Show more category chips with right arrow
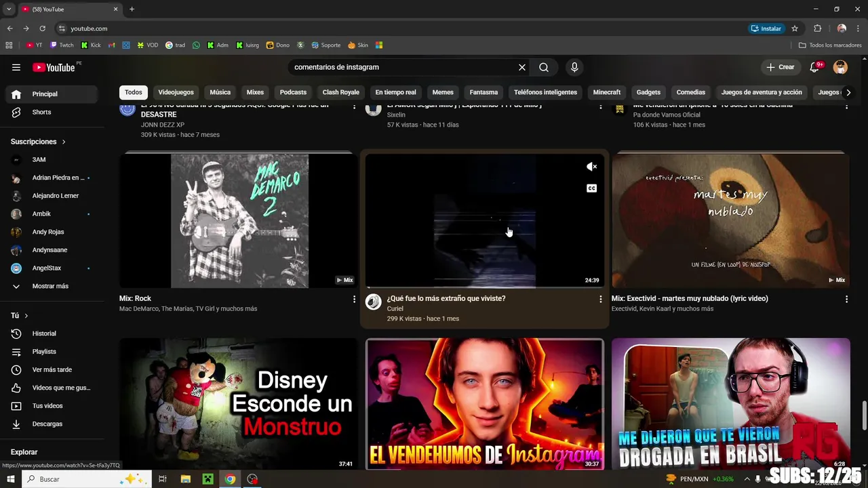 point(848,92)
